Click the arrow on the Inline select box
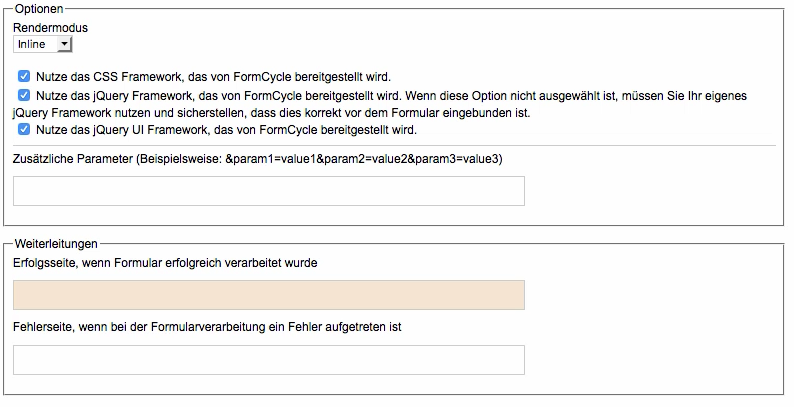 (x=64, y=44)
